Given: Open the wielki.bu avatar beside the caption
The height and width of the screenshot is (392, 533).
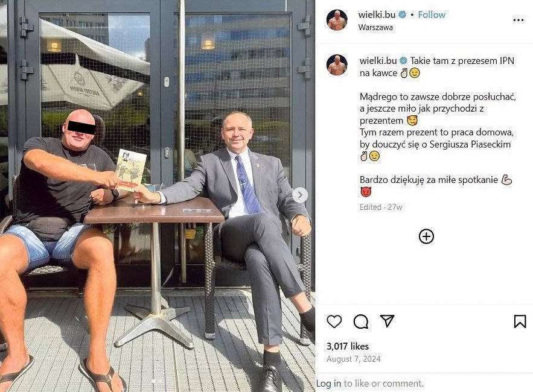Looking at the screenshot, I should click(x=337, y=65).
